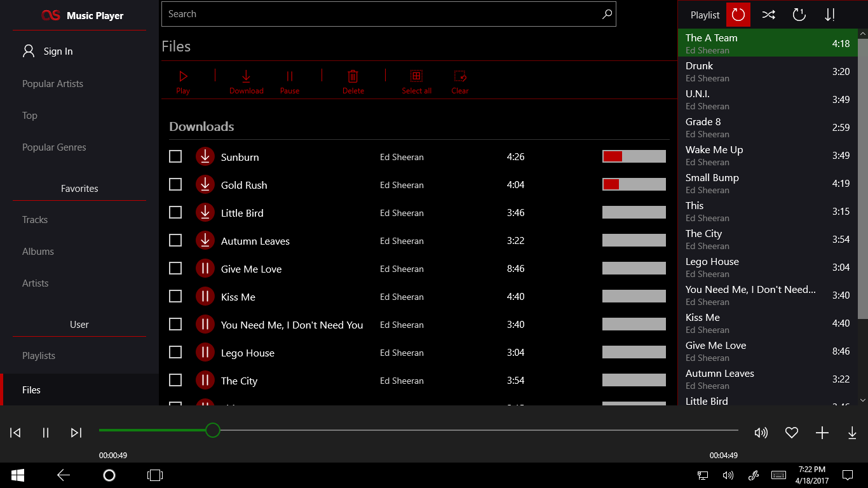Check the checkbox beside Kiss Me
The height and width of the screenshot is (488, 868).
175,296
